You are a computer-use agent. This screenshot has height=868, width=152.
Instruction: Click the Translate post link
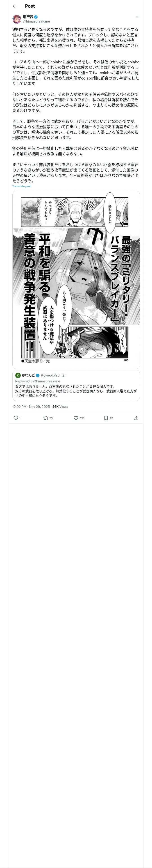pyautogui.click(x=22, y=186)
